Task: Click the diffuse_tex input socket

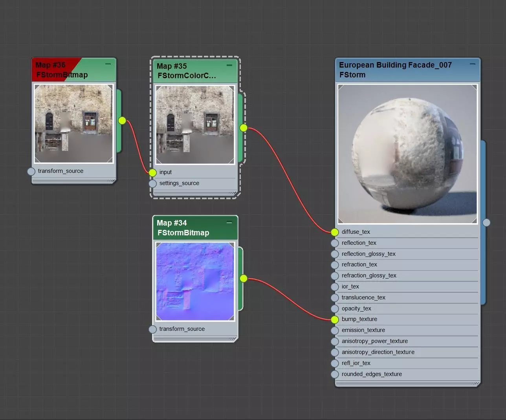Action: pyautogui.click(x=335, y=232)
